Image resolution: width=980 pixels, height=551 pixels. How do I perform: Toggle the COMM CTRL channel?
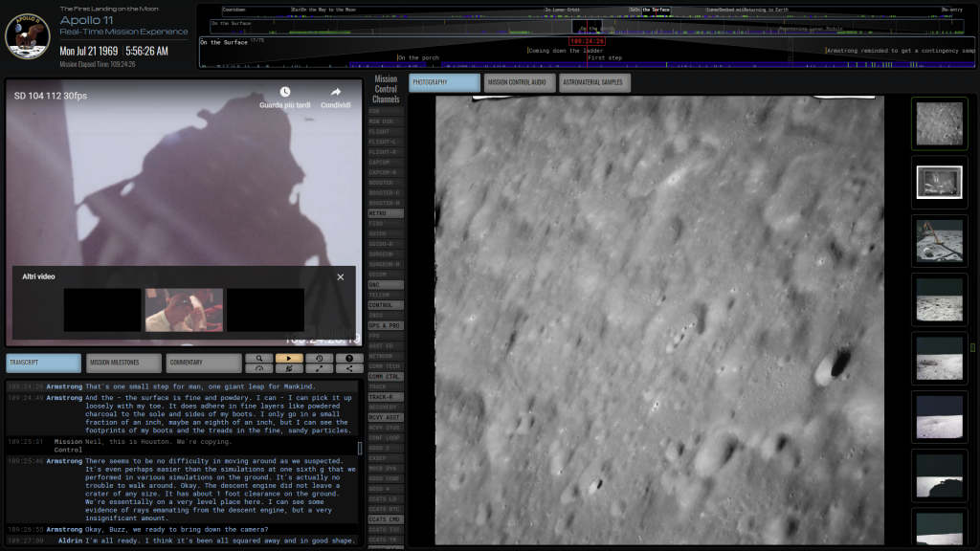click(386, 377)
